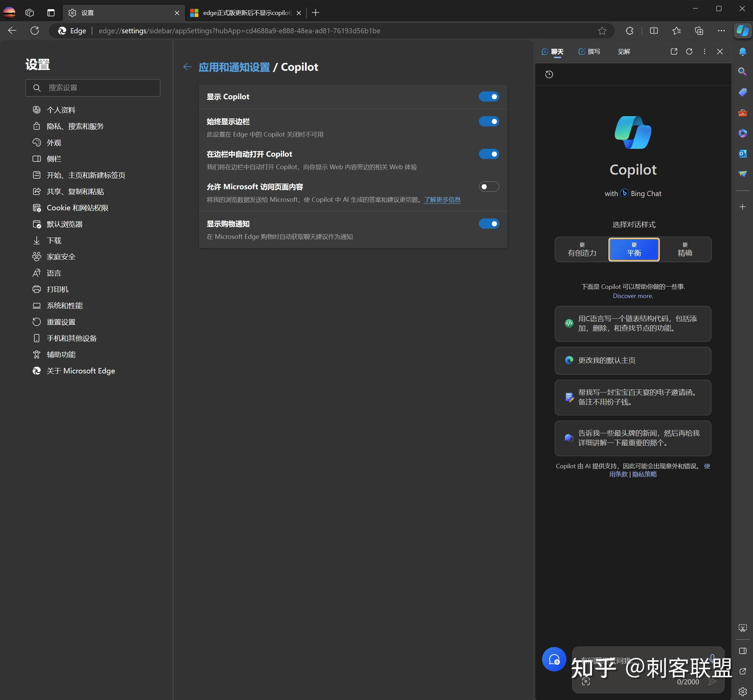The width and height of the screenshot is (753, 700).
Task: Toggle 始终显示边栏 switch
Action: click(489, 122)
